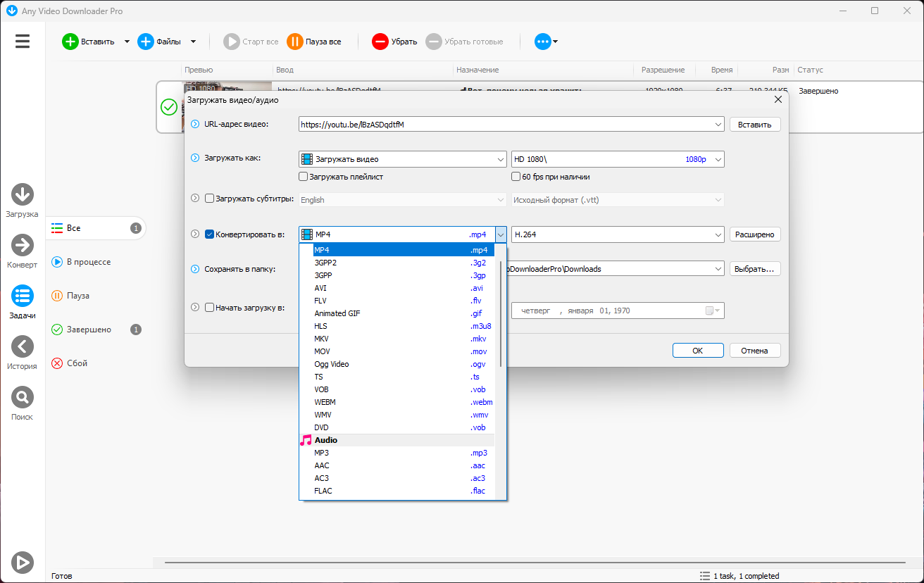Click the orange Пауза все icon
This screenshot has width=924, height=583.
pyautogui.click(x=295, y=42)
